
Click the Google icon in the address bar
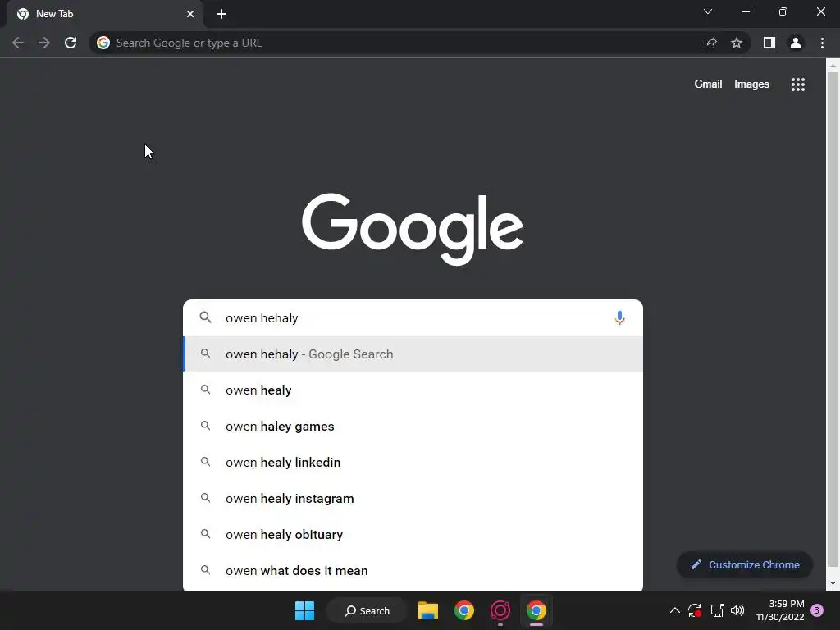pyautogui.click(x=103, y=43)
